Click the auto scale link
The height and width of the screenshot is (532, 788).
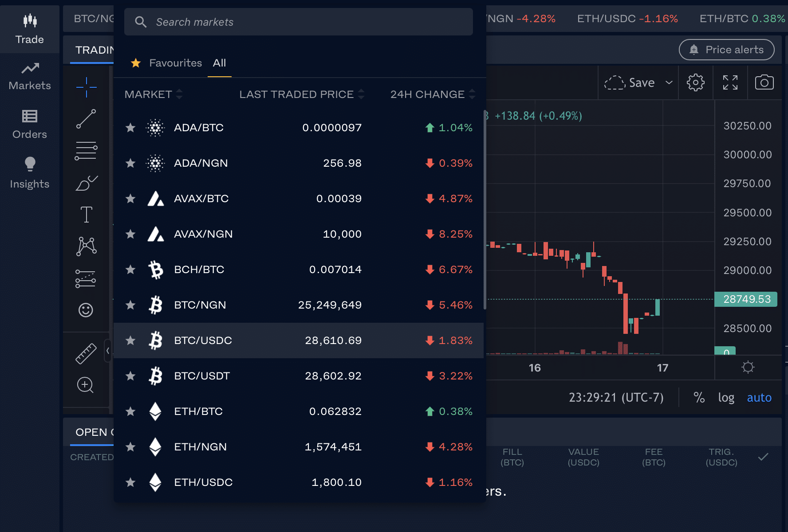coord(759,398)
